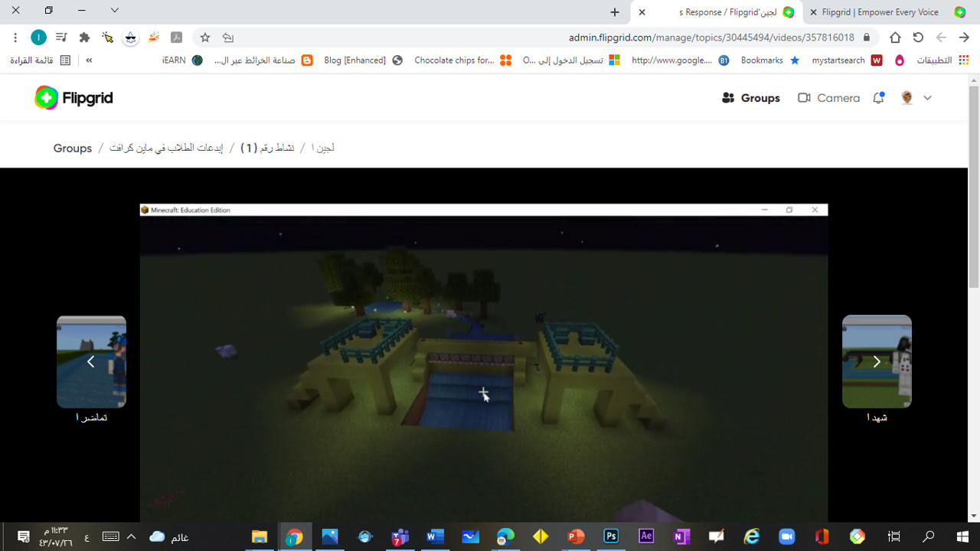Open the mystartsearch bookmark
Viewport: 980px width, 551px height.
pos(847,60)
